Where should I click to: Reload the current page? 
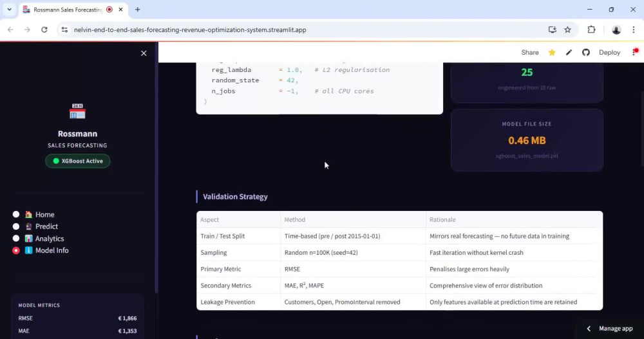point(44,30)
